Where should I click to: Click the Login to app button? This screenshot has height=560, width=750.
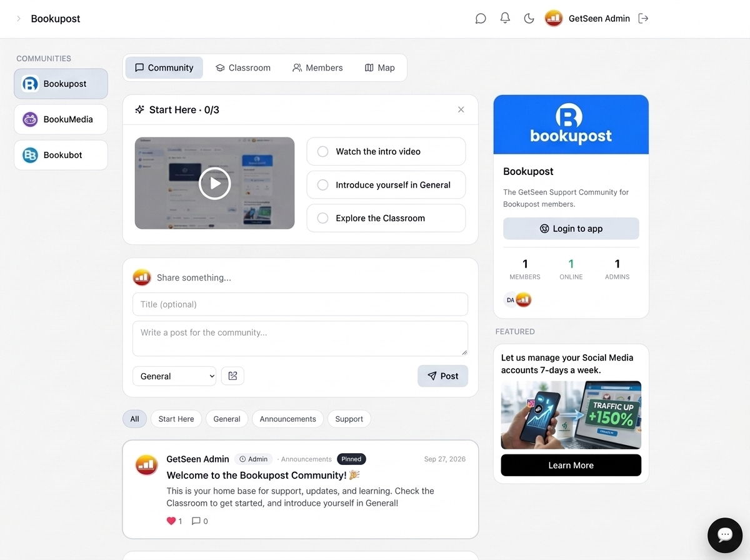tap(571, 229)
